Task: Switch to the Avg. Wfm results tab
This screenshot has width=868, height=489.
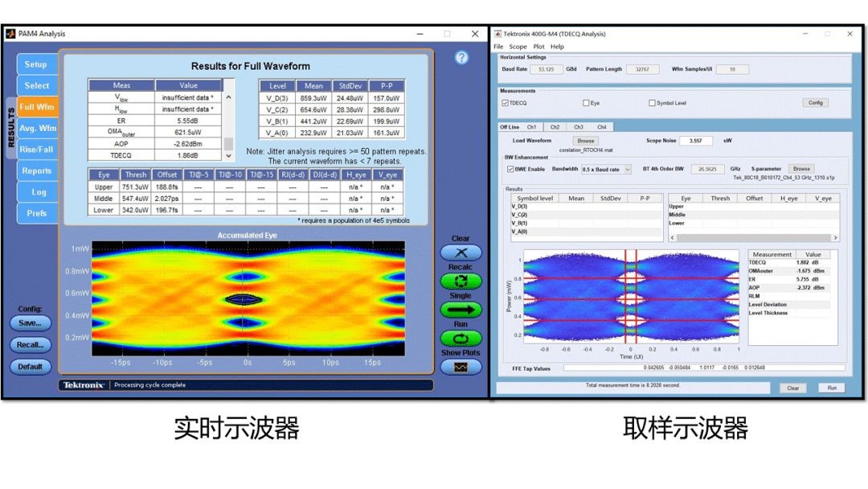Action: [x=38, y=128]
